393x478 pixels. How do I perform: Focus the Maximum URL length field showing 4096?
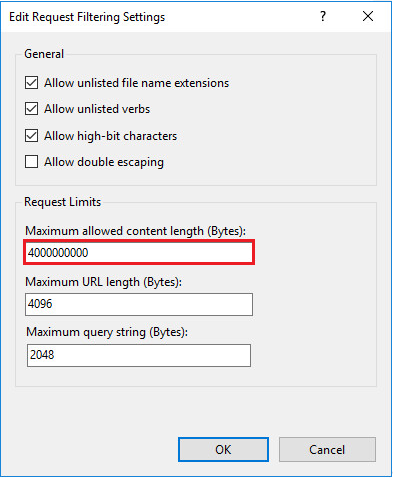pos(139,304)
